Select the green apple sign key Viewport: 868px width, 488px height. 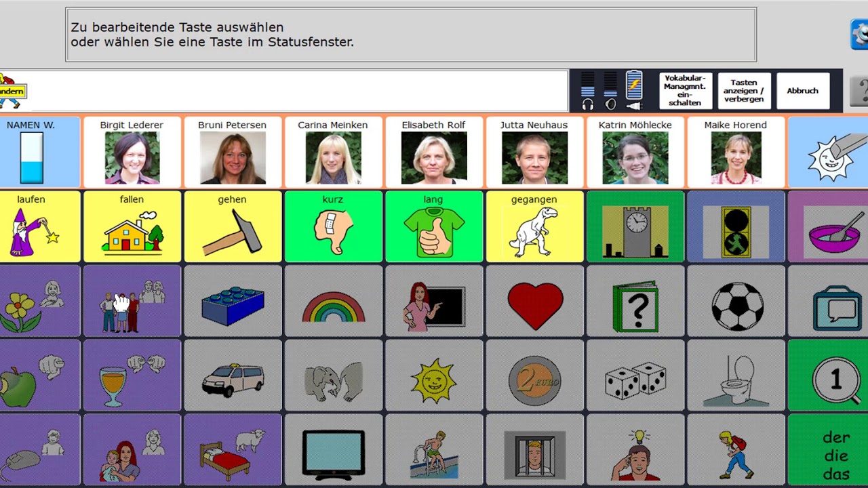[x=39, y=375]
